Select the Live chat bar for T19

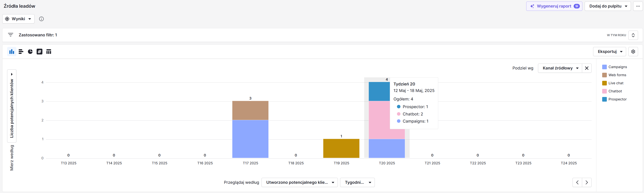341,149
